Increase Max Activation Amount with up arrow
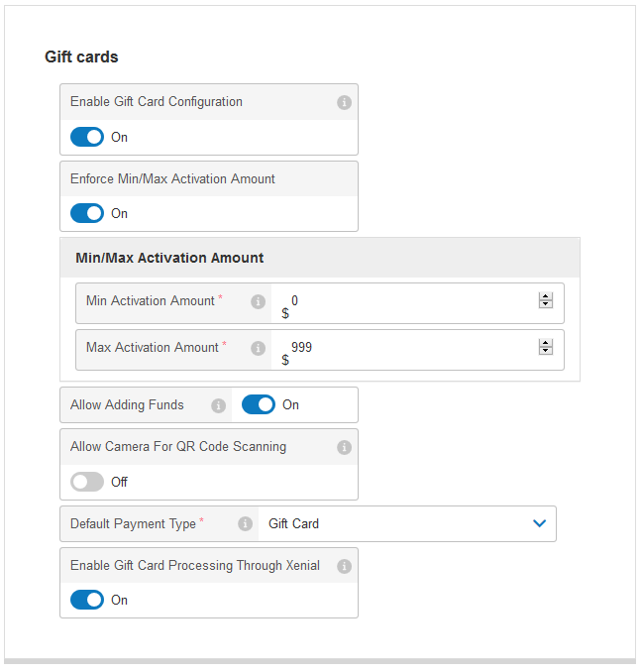Viewport: 641px width, 672px height. click(x=545, y=343)
